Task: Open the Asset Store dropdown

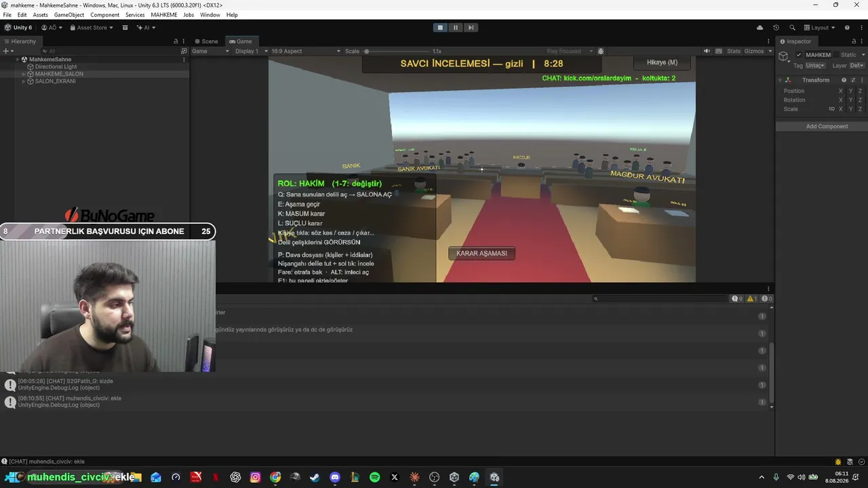Action: (x=90, y=28)
